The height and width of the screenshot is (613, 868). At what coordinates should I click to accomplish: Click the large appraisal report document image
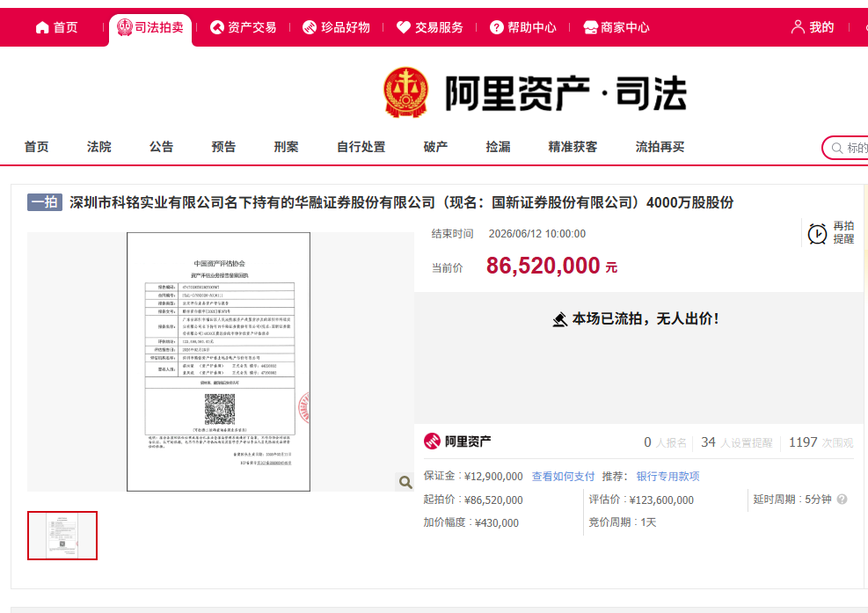coord(219,361)
